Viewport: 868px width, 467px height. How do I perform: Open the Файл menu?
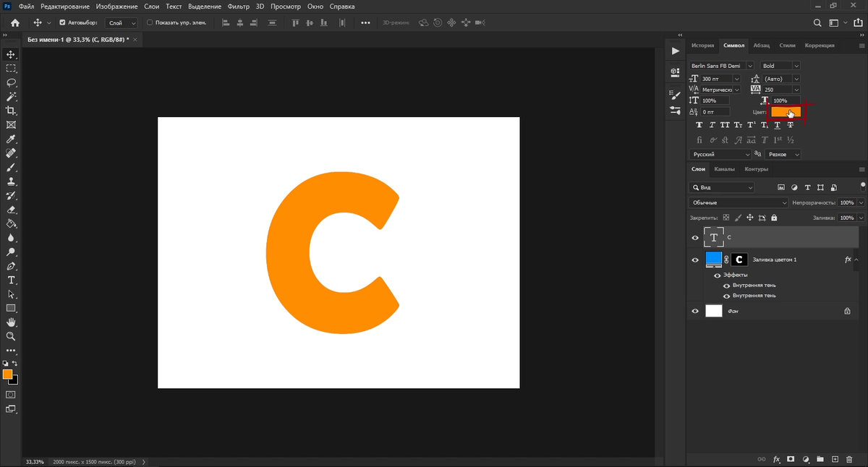pos(27,7)
